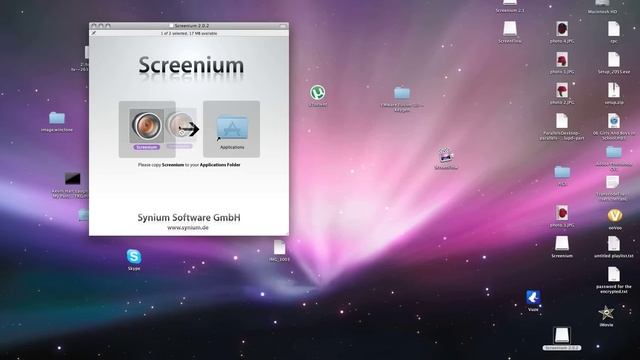
Task: Open the imagewireclone folder
Action: click(57, 118)
